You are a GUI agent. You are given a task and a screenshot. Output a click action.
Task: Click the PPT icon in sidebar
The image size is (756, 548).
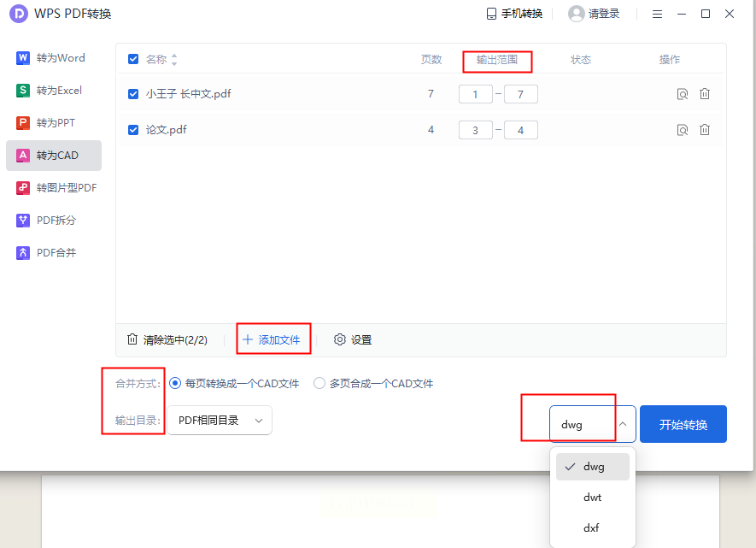[23, 122]
